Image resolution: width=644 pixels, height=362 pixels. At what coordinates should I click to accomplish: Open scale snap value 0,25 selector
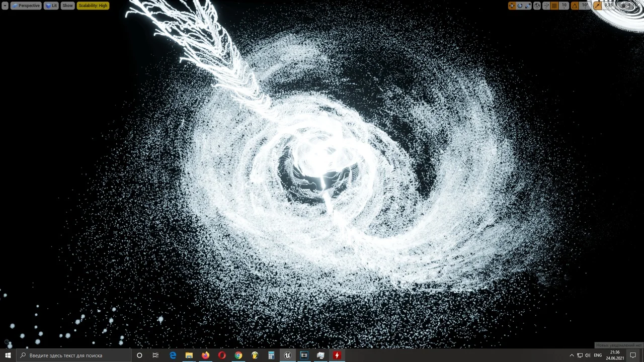609,6
